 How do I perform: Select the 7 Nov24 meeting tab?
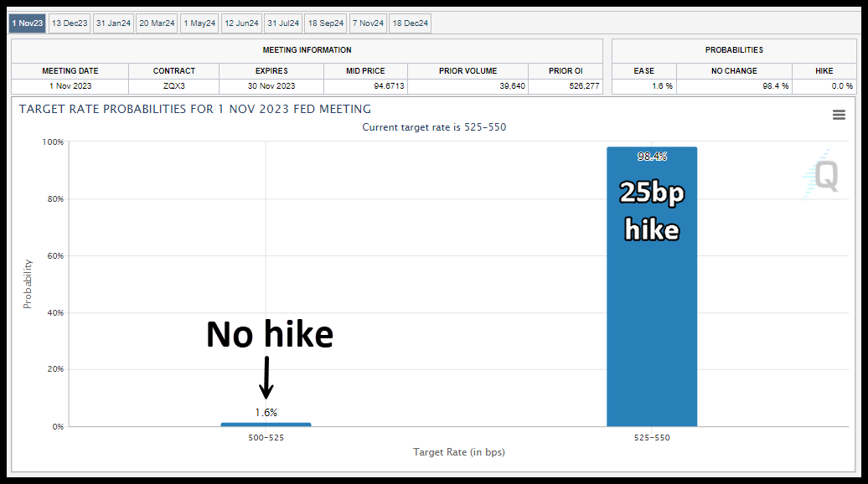pyautogui.click(x=368, y=23)
